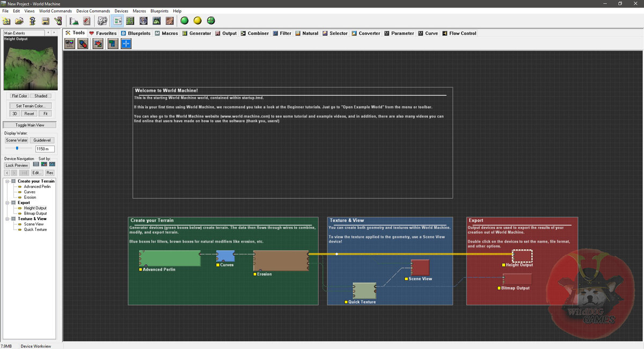This screenshot has width=644, height=349.
Task: Click the Fit preview button
Action: pyautogui.click(x=46, y=114)
